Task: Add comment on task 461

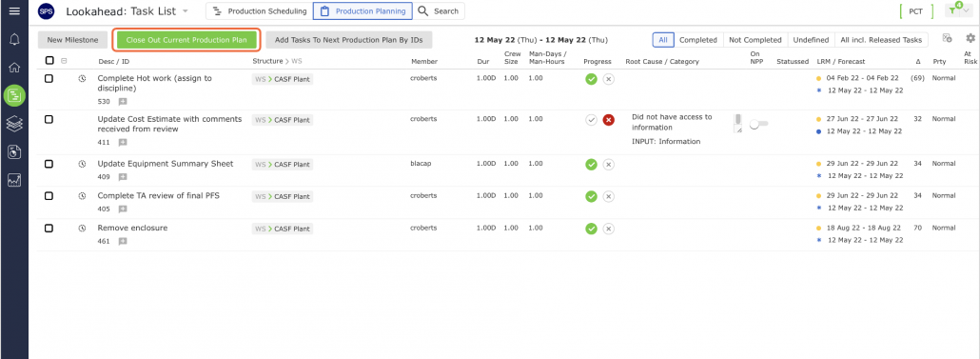Action: pos(123,242)
